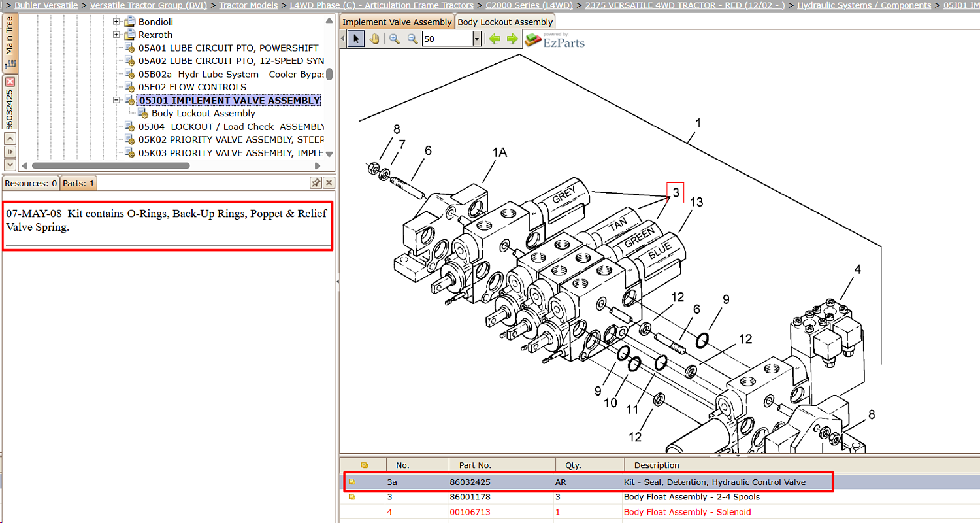Open the 2375 Versatile 4WD Tractor breadcrumb
The width and height of the screenshot is (980, 523).
(685, 5)
